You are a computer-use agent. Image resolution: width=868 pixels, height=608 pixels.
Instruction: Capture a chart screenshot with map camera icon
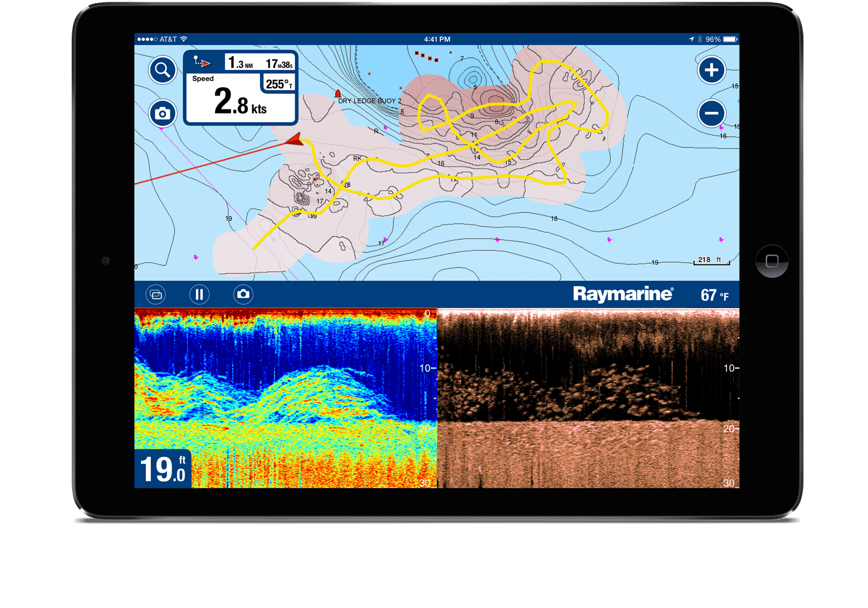click(x=162, y=113)
